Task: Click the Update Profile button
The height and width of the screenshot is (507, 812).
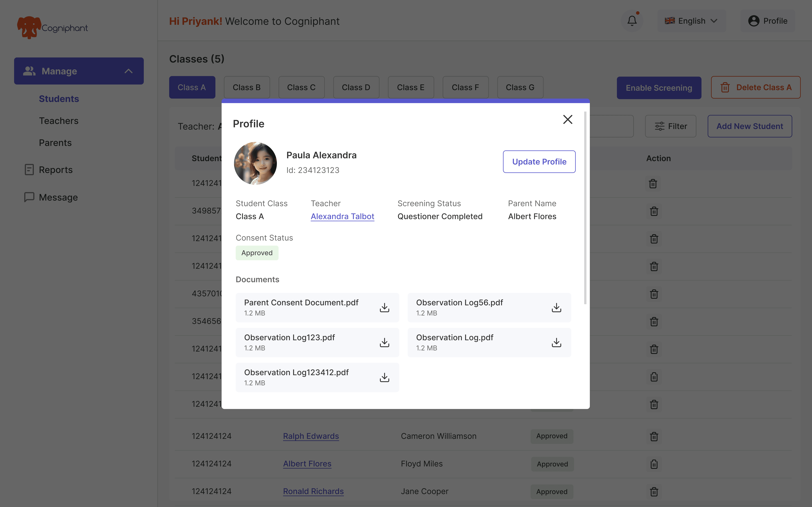Action: click(x=539, y=162)
